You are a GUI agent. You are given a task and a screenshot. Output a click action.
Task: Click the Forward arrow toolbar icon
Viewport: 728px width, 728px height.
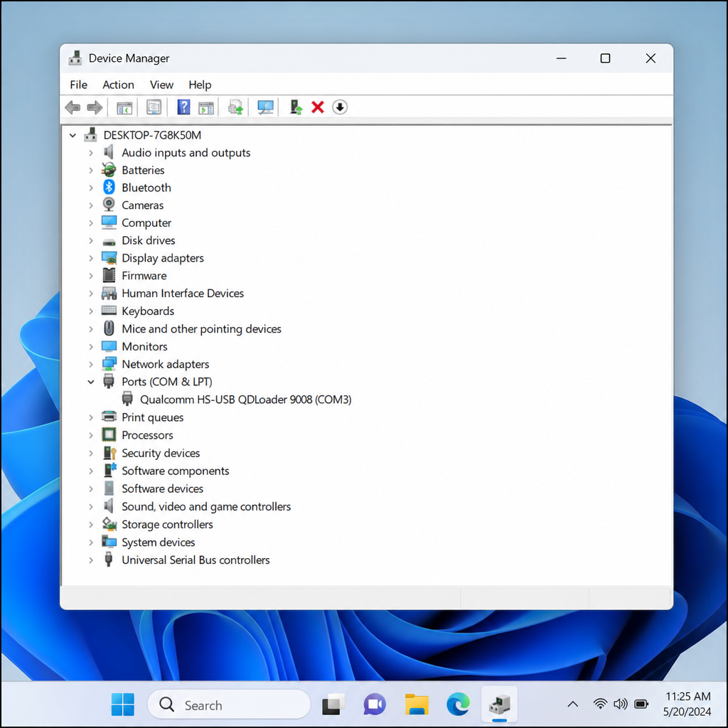[x=95, y=107]
